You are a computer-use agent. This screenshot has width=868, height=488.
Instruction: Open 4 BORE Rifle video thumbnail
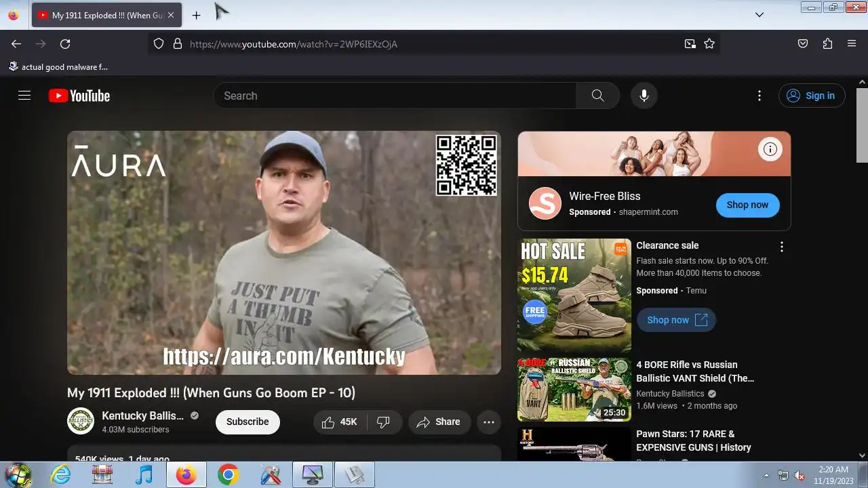click(x=574, y=390)
